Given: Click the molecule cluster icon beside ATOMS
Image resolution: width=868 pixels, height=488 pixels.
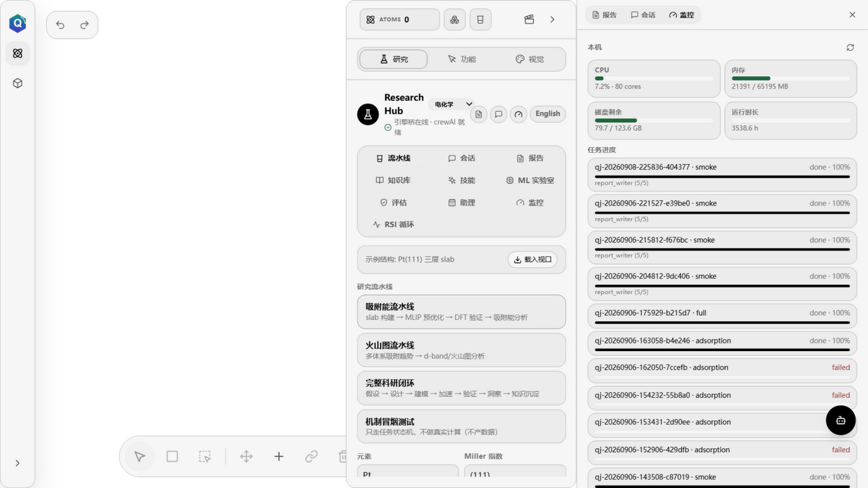Looking at the screenshot, I should click(x=454, y=20).
